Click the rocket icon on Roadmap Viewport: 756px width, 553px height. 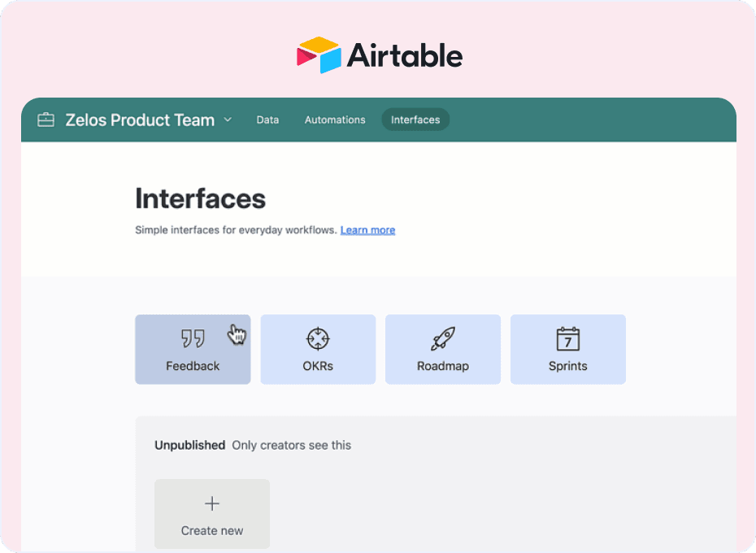pos(442,339)
